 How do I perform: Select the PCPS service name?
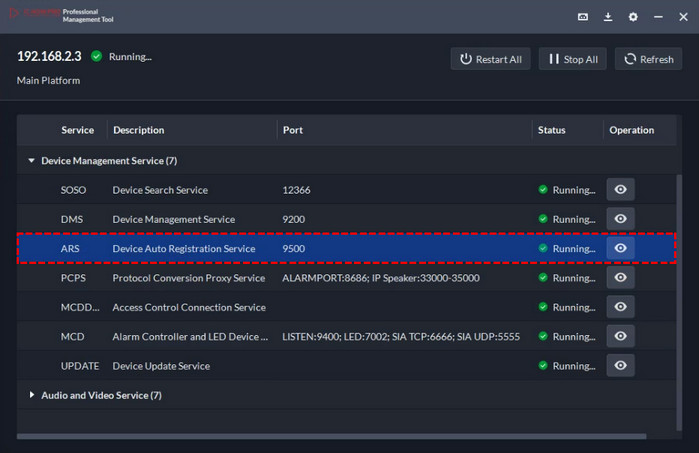[73, 278]
